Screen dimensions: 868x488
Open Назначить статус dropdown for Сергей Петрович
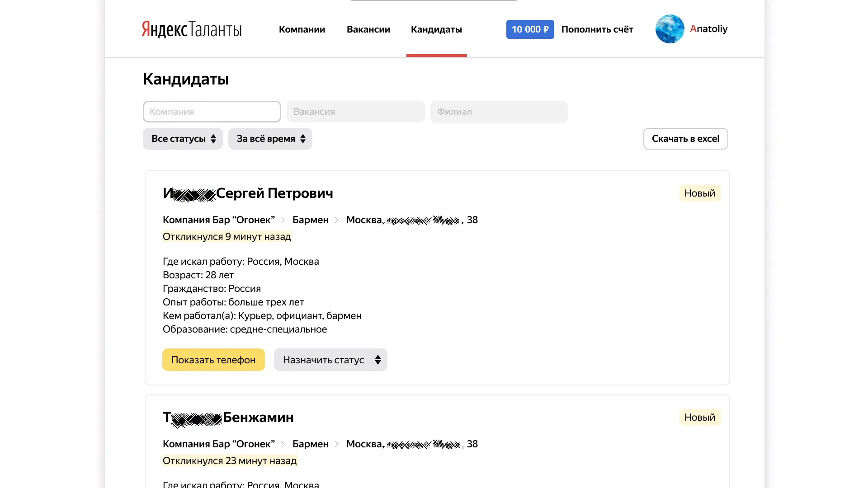point(330,360)
